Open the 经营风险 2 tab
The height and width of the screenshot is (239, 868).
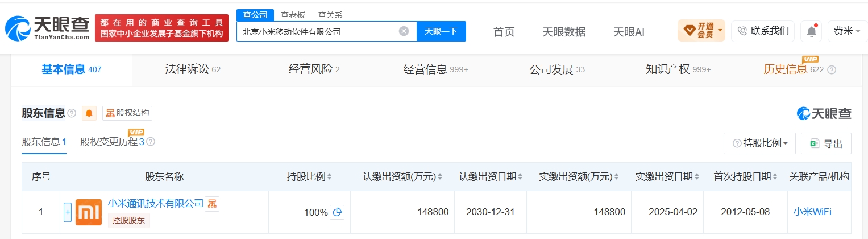(x=314, y=69)
